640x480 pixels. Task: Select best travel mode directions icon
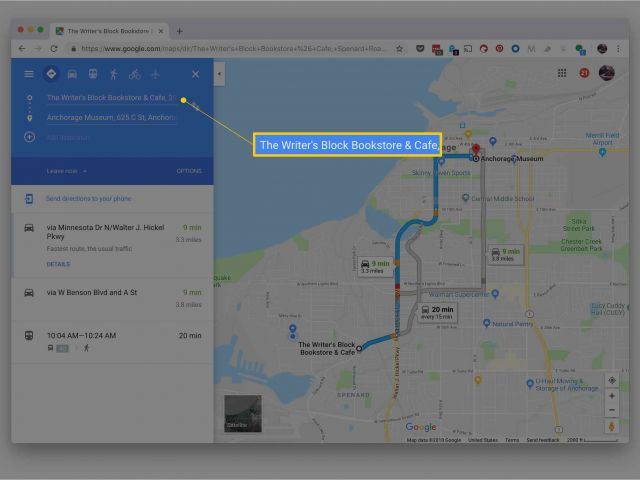(51, 74)
